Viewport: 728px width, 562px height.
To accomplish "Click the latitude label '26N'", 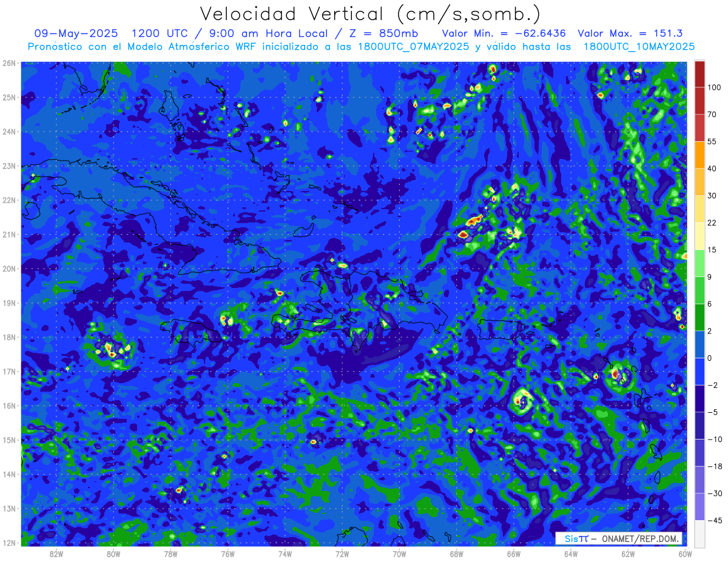I will coord(9,63).
